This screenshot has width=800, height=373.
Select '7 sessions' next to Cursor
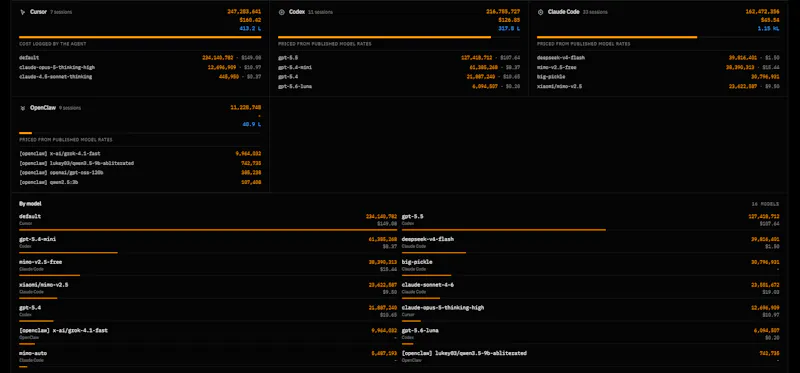tap(61, 12)
